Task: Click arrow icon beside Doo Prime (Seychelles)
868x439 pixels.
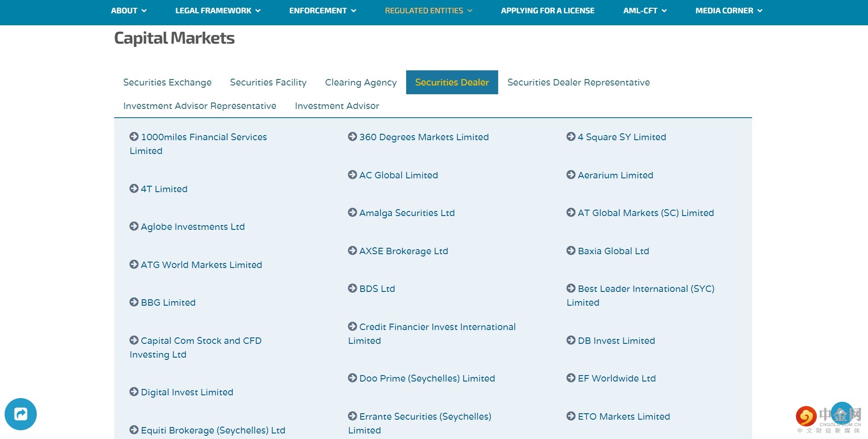Action: [352, 378]
